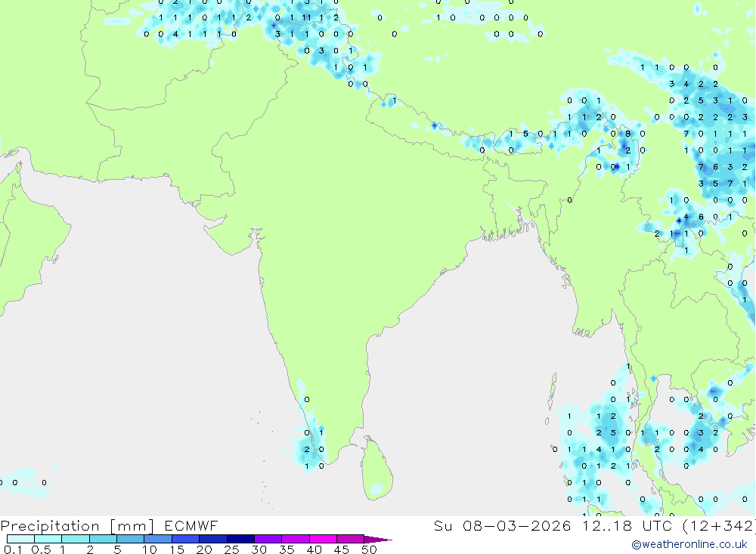Select the 25–30 mm dark navy legend box

point(240,539)
